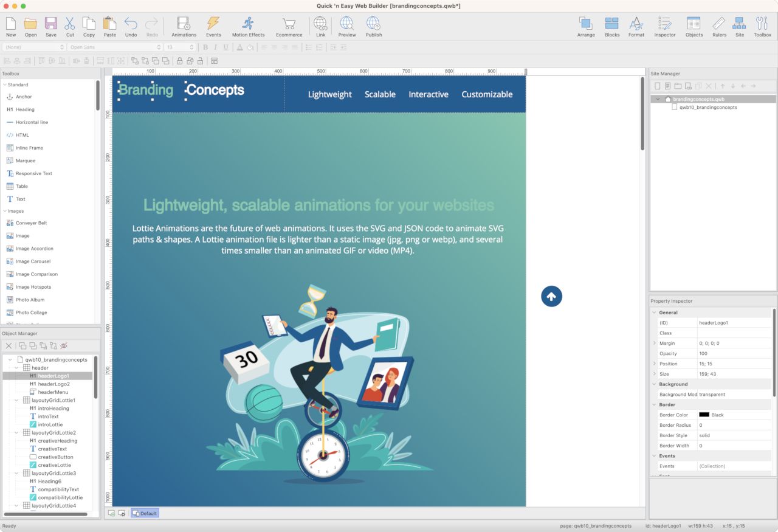The height and width of the screenshot is (532, 778).
Task: Open the Open Sans font dropdown
Action: (114, 47)
